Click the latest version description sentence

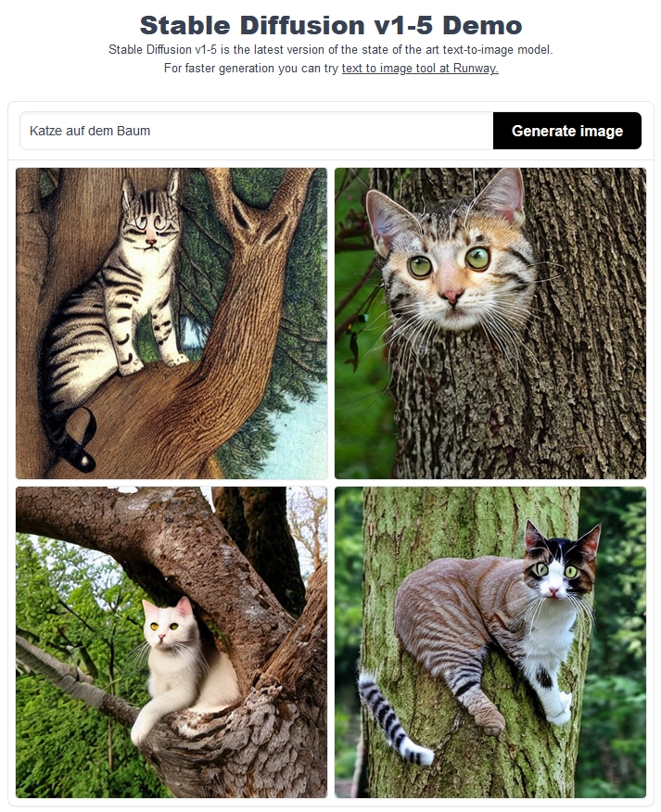330,50
